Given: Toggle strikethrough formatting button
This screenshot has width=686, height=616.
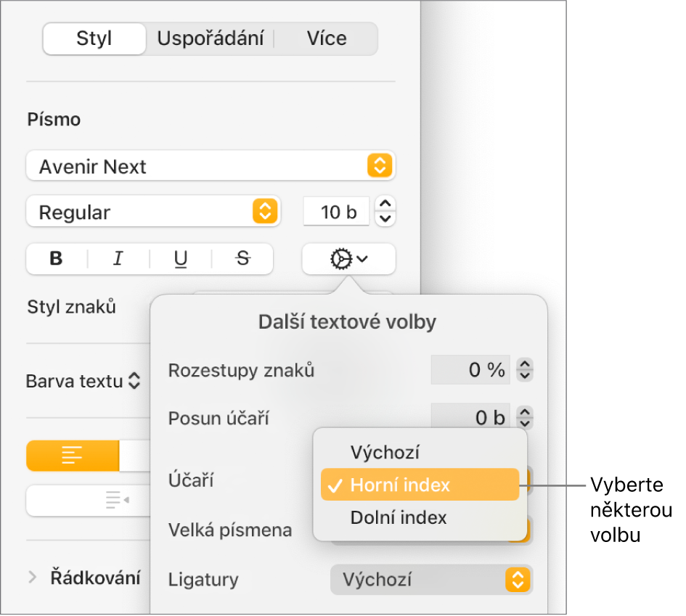Looking at the screenshot, I should click(242, 259).
